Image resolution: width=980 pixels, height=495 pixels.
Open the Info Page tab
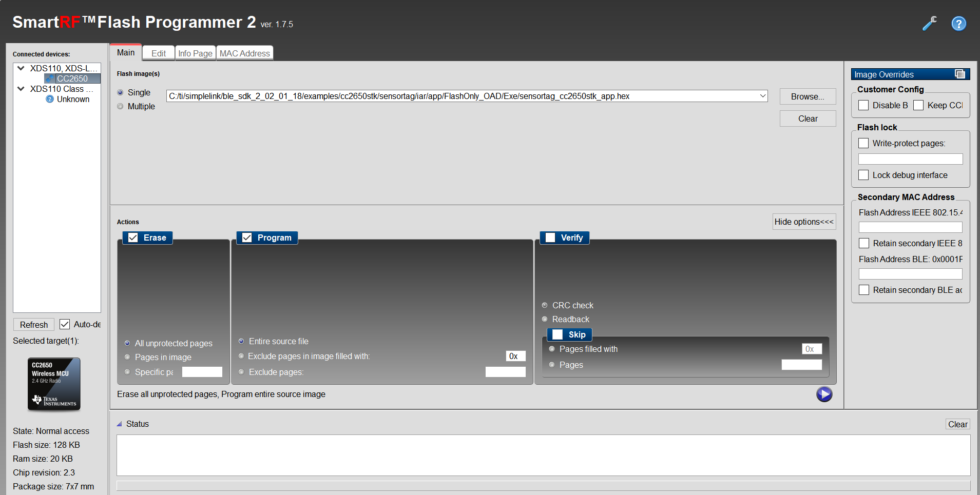pos(195,53)
